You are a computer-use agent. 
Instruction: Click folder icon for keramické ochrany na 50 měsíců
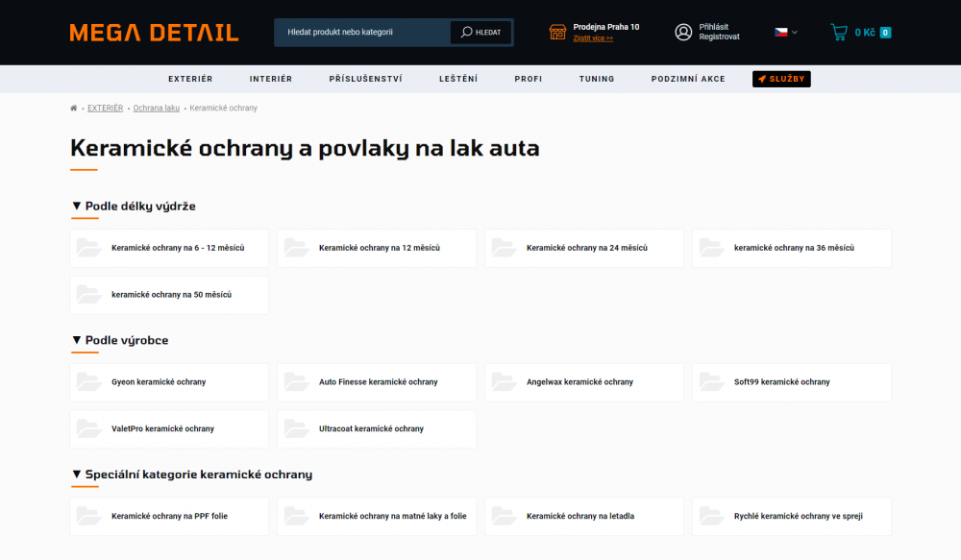[88, 295]
